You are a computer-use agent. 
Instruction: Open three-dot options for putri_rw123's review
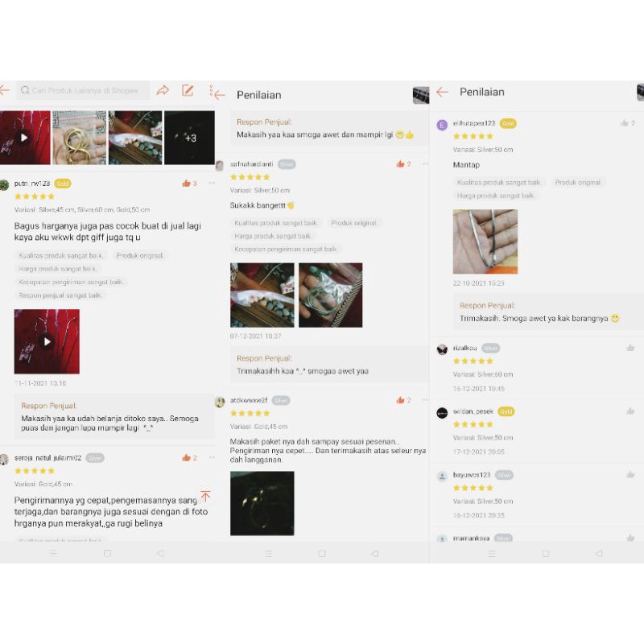coord(212,183)
